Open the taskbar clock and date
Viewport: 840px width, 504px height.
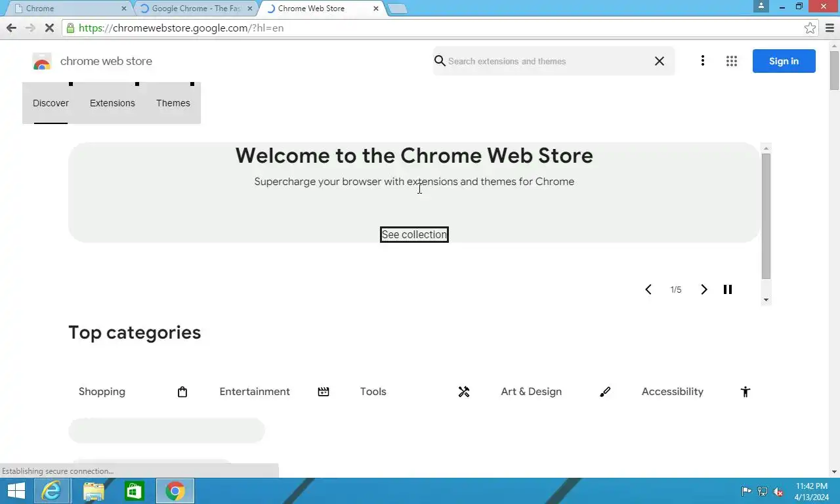coord(812,492)
